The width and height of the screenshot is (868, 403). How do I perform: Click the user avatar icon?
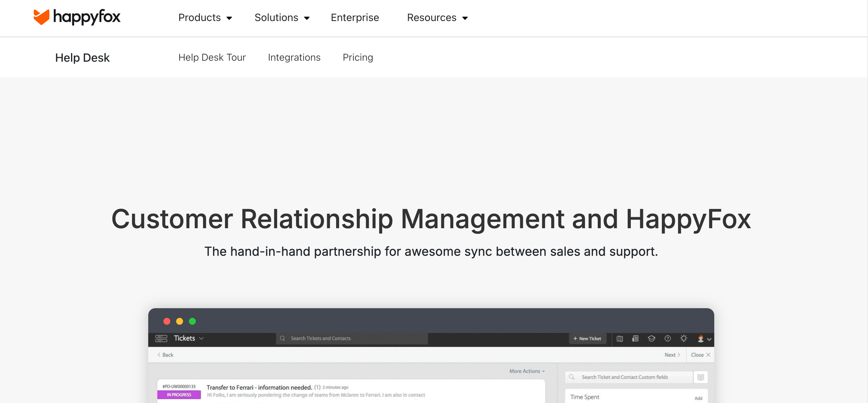(700, 339)
